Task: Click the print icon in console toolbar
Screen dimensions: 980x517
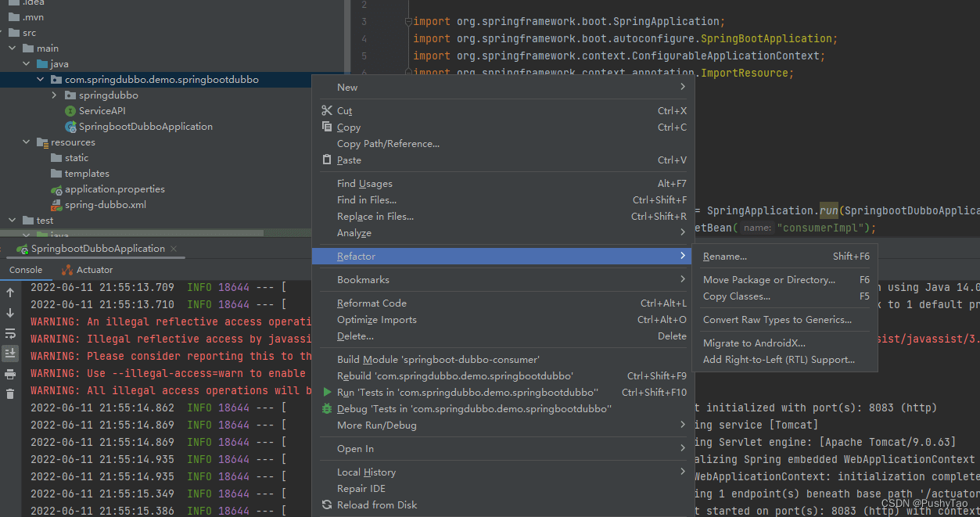Action: (x=10, y=374)
